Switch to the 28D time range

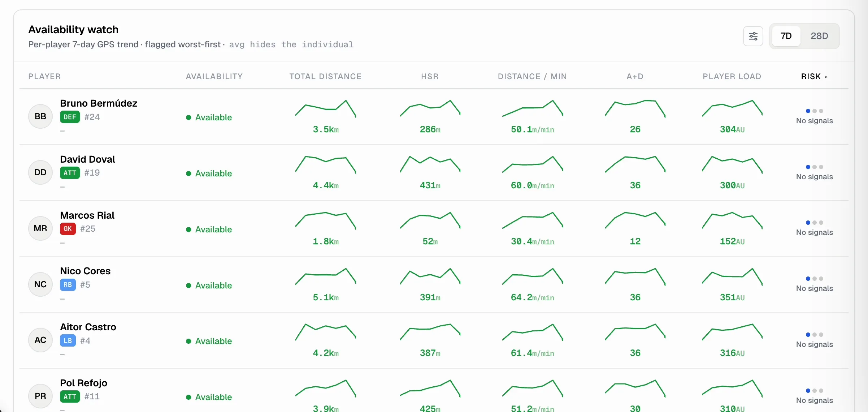pyautogui.click(x=819, y=36)
